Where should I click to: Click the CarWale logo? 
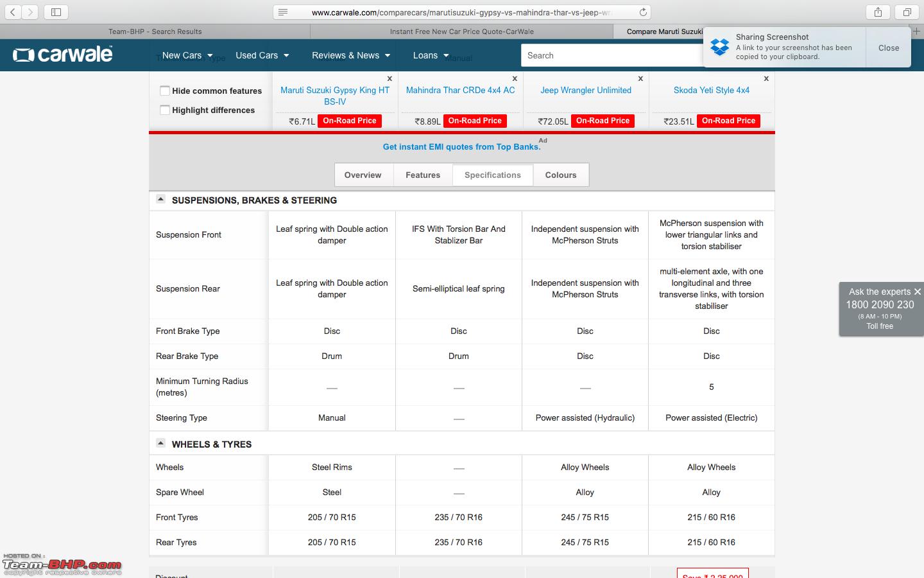point(63,55)
